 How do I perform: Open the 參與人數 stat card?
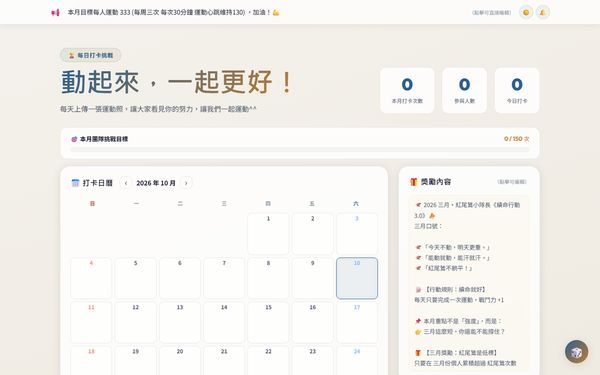point(465,90)
